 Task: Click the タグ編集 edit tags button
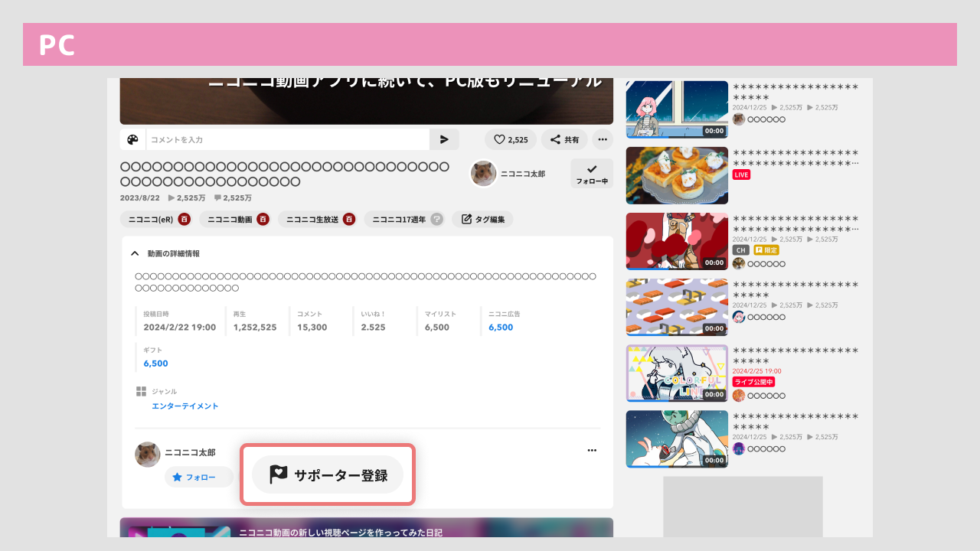pyautogui.click(x=482, y=219)
